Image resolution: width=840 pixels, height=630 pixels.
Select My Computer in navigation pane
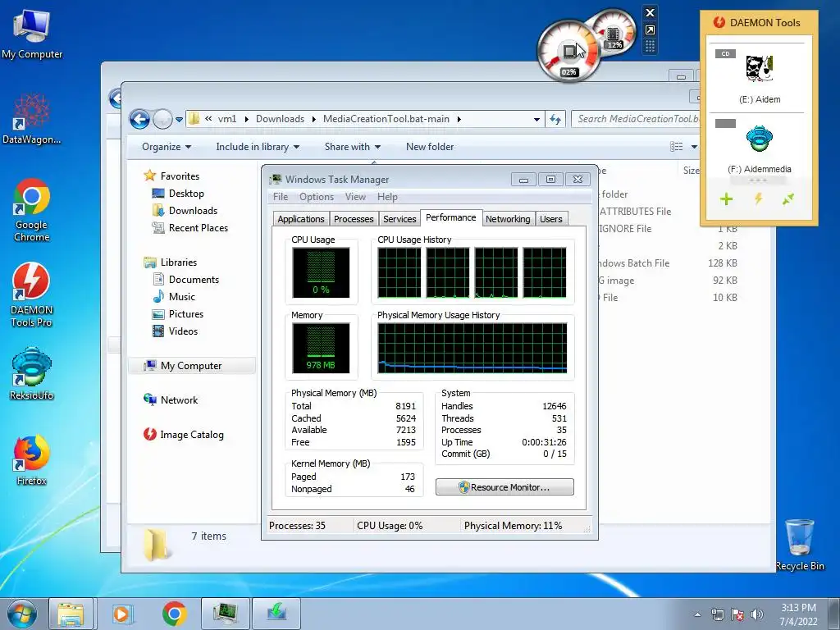(x=190, y=365)
